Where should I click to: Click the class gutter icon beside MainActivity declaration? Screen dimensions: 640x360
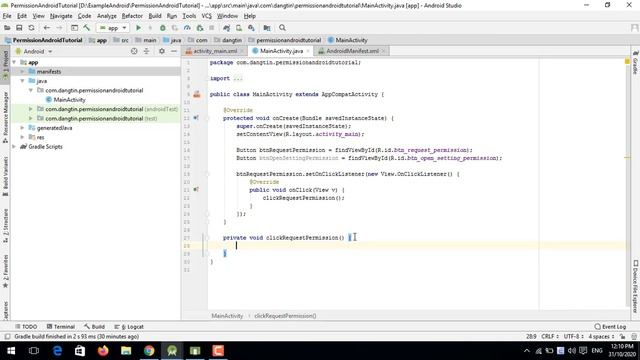(197, 94)
